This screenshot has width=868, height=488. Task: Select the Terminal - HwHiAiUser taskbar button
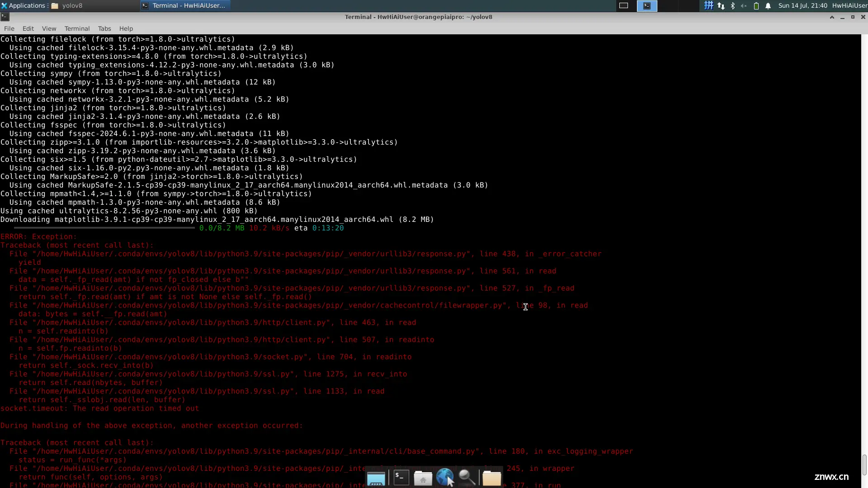coord(184,5)
